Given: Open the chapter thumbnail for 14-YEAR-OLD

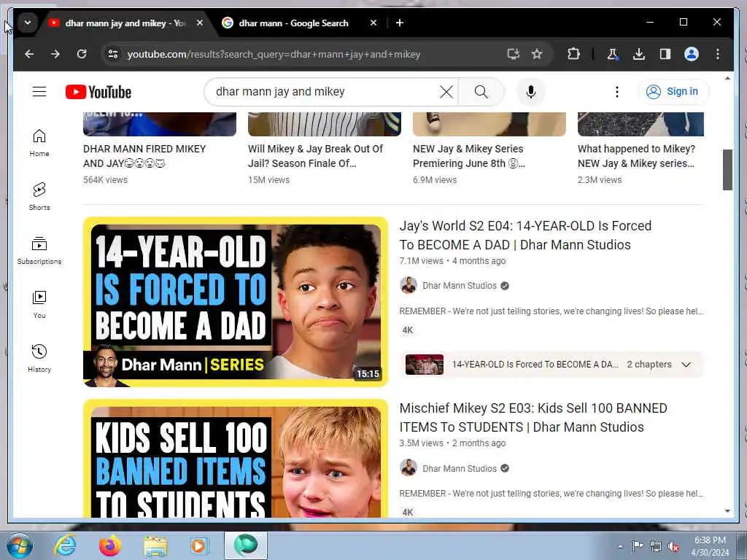Looking at the screenshot, I should pyautogui.click(x=424, y=365).
